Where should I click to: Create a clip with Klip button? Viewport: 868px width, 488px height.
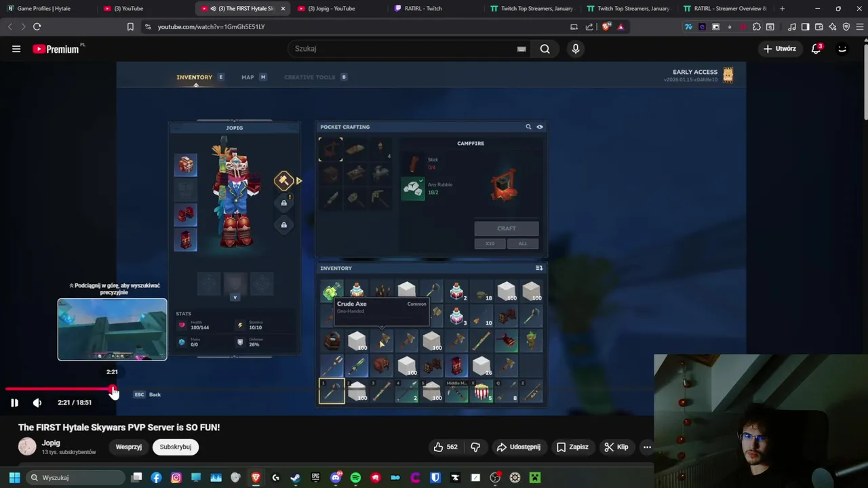coord(616,447)
